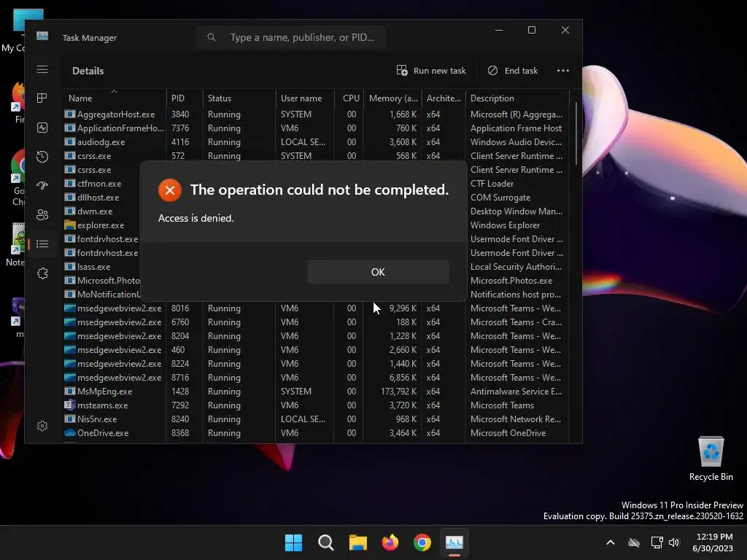Viewport: 747px width, 560px height.
Task: Show hidden icons chevron in system tray
Action: point(611,542)
